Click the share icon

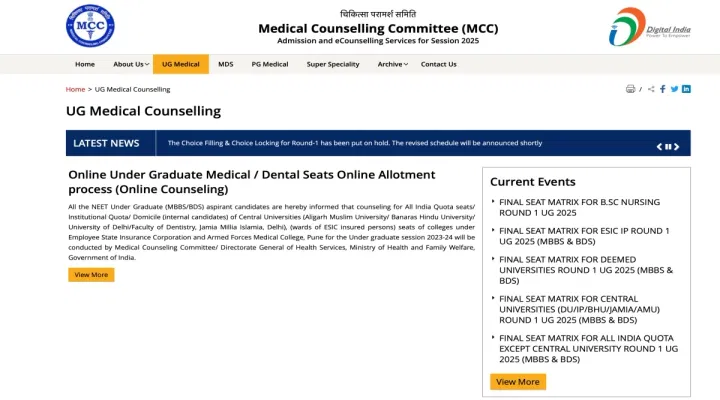click(651, 89)
